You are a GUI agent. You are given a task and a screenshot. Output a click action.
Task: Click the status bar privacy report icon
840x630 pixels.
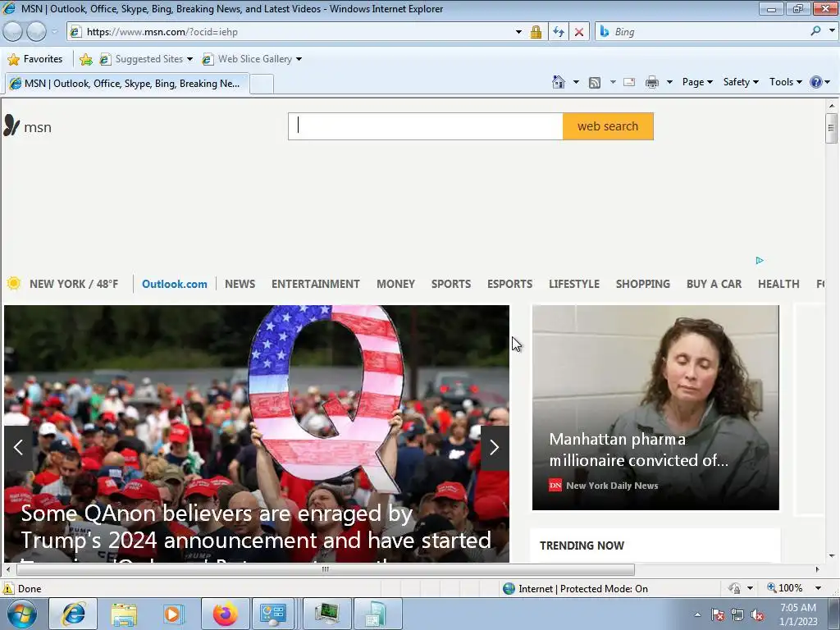[734, 589]
